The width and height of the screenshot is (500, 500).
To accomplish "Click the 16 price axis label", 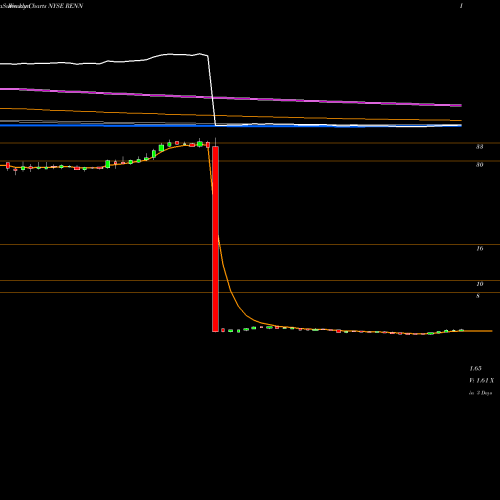I will click(x=480, y=248).
